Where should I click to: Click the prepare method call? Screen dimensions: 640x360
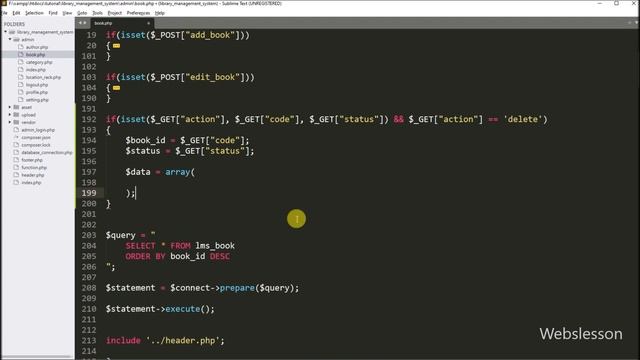(x=237, y=288)
